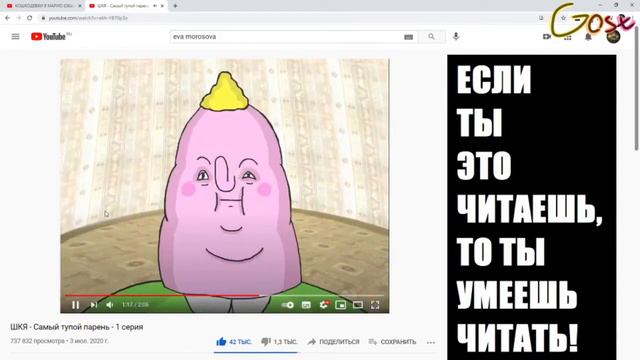Mute the player volume
The height and width of the screenshot is (360, 640).
click(109, 305)
